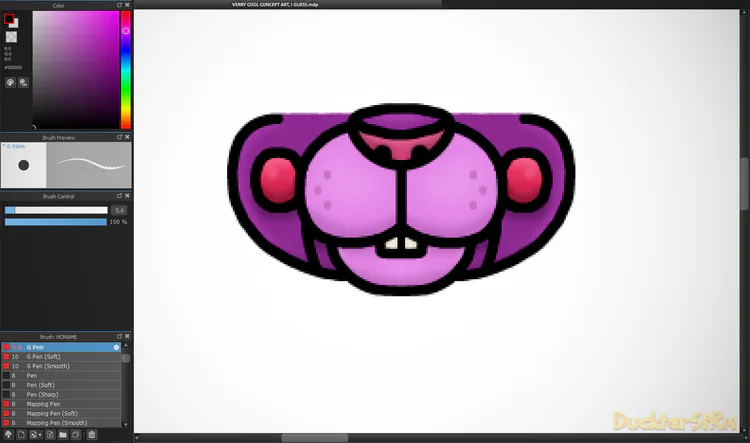The height and width of the screenshot is (443, 750).
Task: Click the horizontal canvas scrollbar thumb
Action: pyautogui.click(x=315, y=438)
